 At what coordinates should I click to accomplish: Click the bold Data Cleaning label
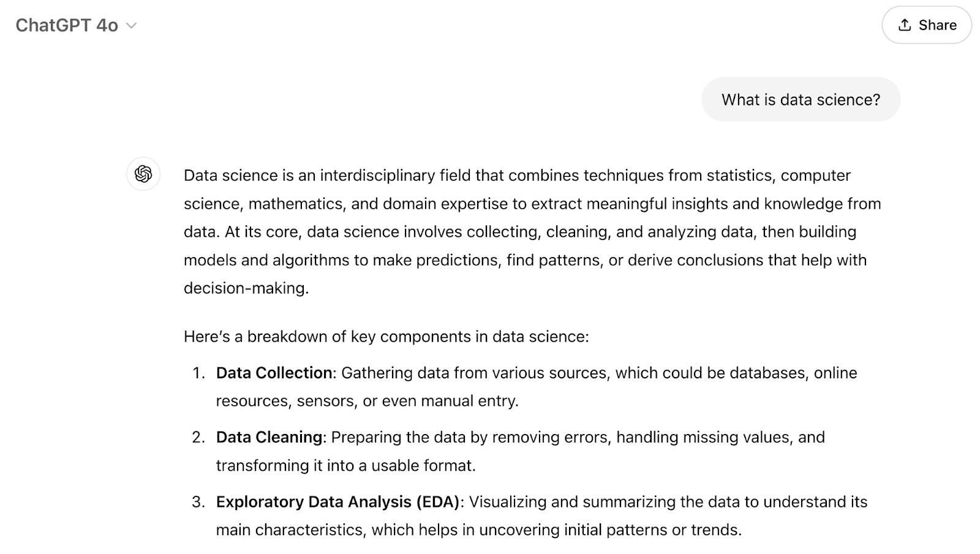[x=269, y=437]
